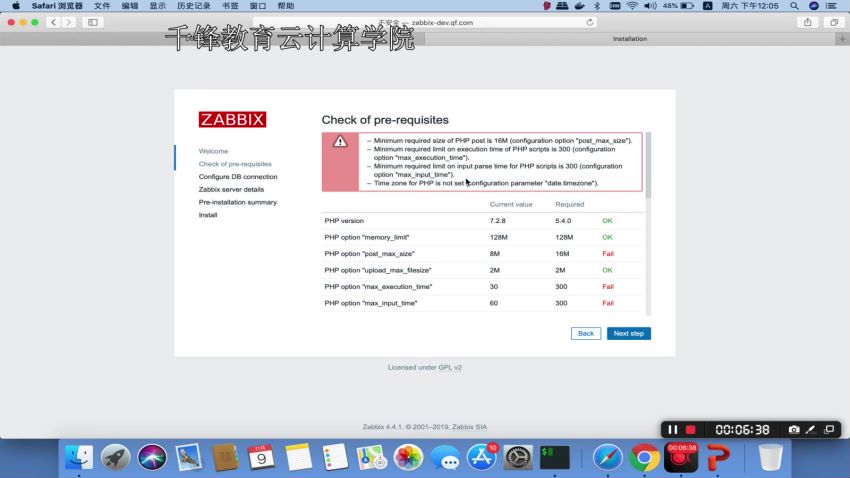
Task: Open Terminal in the Dock
Action: tap(555, 457)
